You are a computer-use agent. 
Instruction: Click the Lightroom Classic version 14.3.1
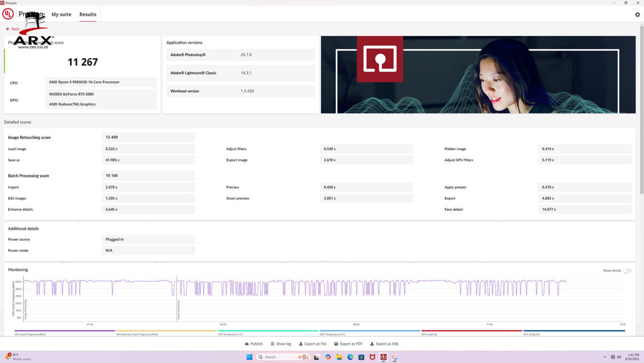246,73
